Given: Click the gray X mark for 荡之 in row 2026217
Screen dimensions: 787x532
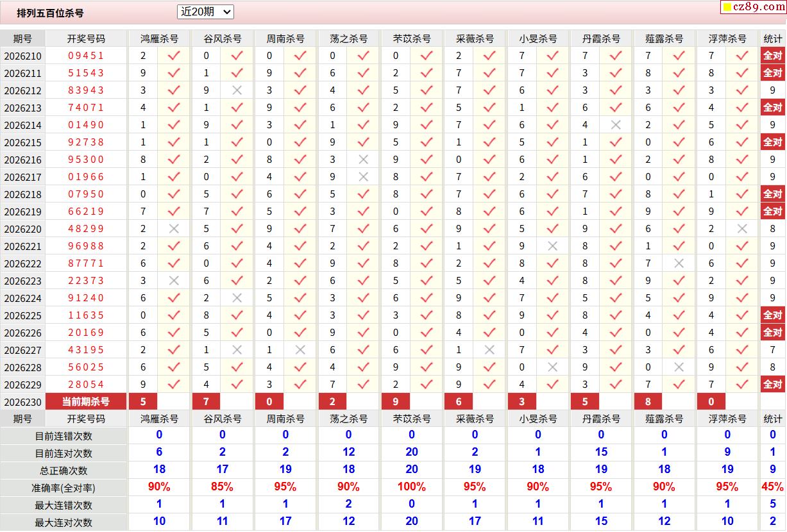Looking at the screenshot, I should [363, 177].
